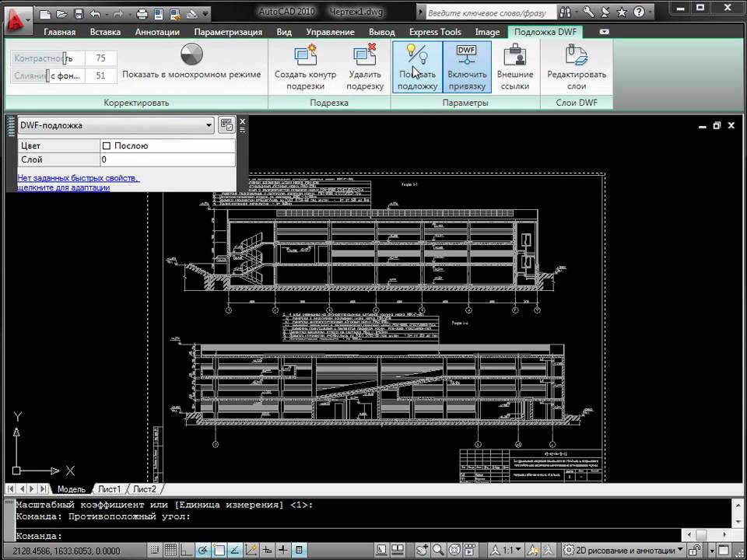The width and height of the screenshot is (747, 560).
Task: Click the SteeringWheels icon in status bar
Action: point(454,551)
